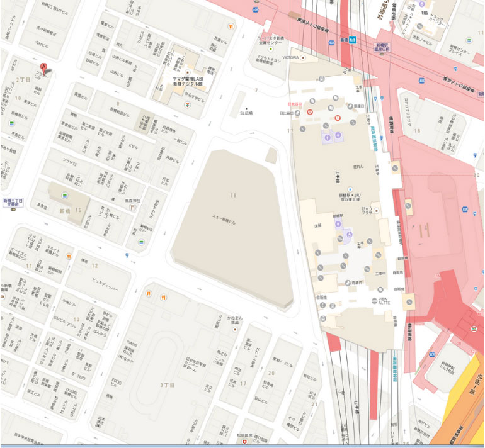Click the PIASIS building label

[130, 344]
